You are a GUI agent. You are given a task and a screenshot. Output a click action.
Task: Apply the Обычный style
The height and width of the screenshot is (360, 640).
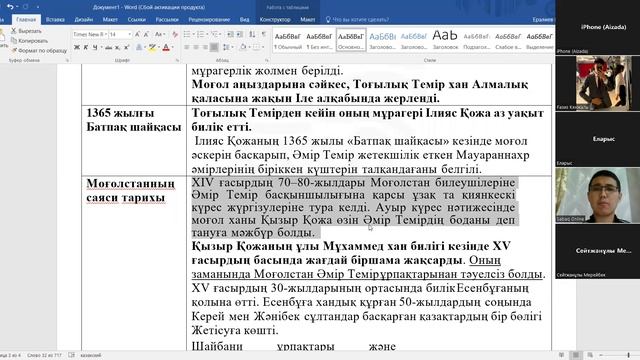288,40
